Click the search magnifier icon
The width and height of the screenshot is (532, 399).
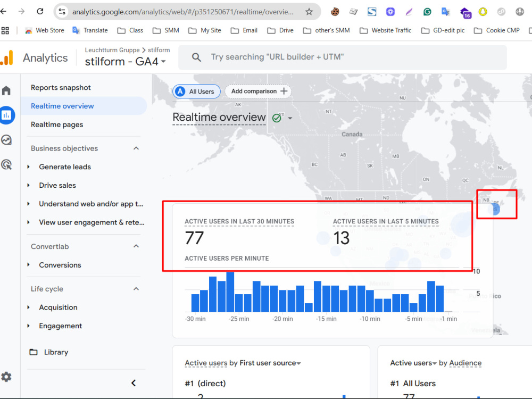pos(196,57)
